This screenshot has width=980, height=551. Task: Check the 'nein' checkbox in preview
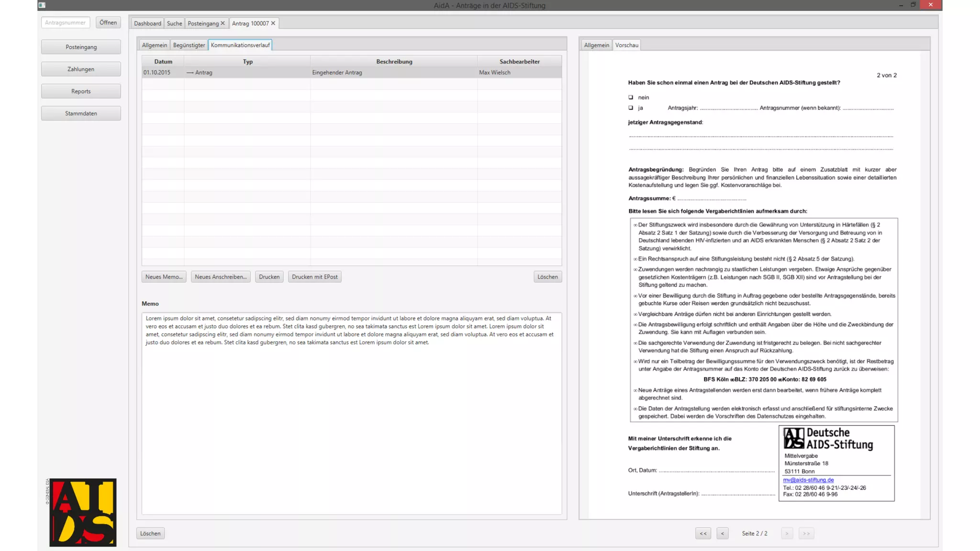631,97
